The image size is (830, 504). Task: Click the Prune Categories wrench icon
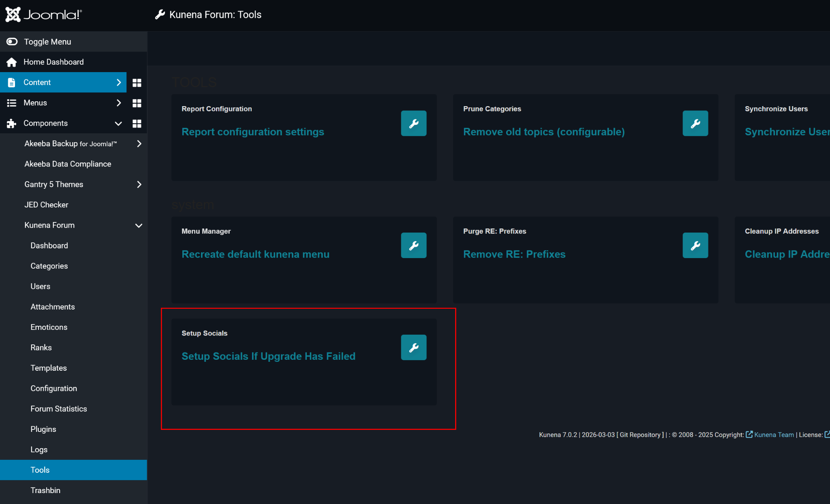(695, 123)
